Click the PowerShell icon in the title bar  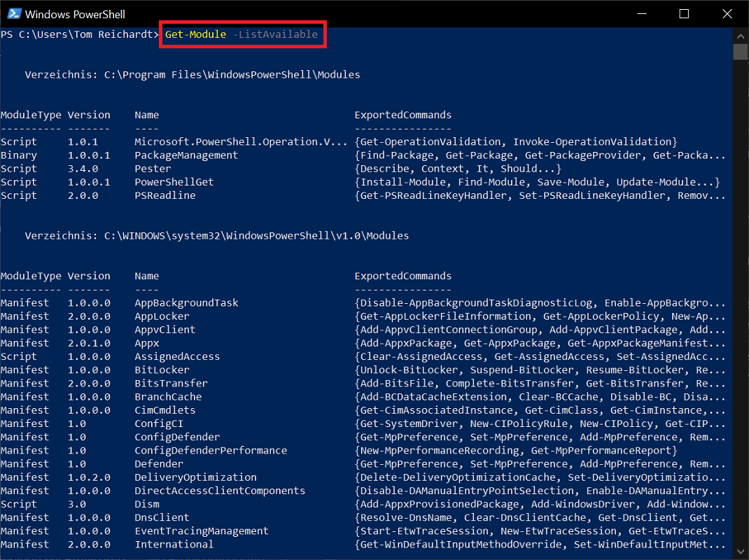(x=14, y=14)
